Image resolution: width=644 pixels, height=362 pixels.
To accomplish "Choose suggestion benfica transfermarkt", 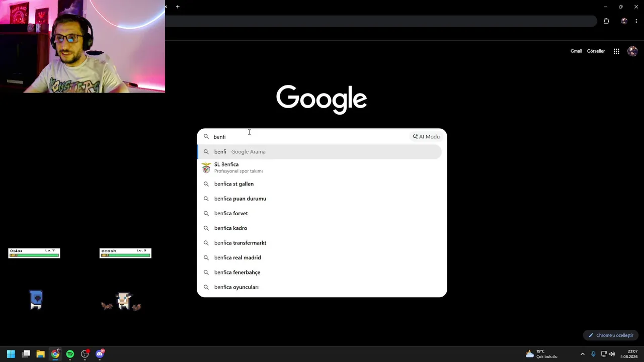I will [x=319, y=243].
